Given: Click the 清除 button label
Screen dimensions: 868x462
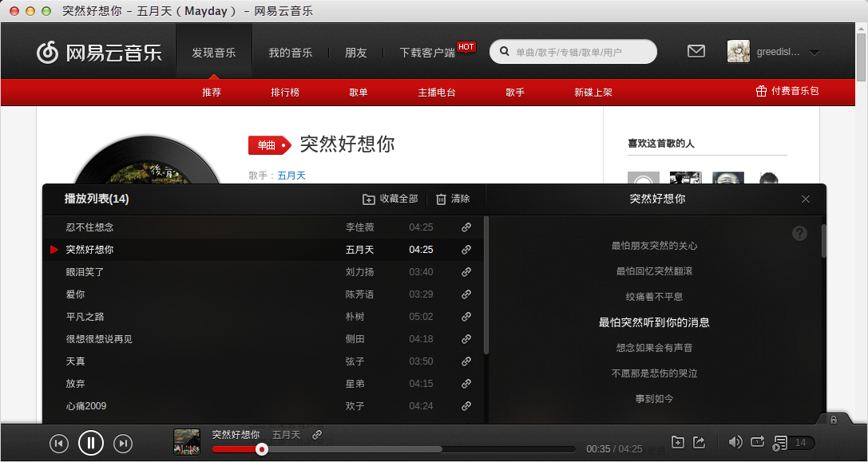Looking at the screenshot, I should tap(460, 199).
